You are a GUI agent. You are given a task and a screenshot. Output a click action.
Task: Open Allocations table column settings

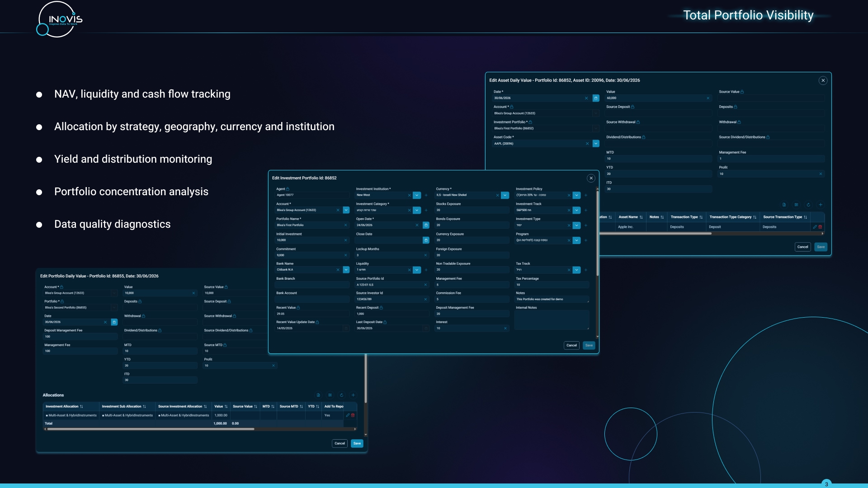pos(330,395)
